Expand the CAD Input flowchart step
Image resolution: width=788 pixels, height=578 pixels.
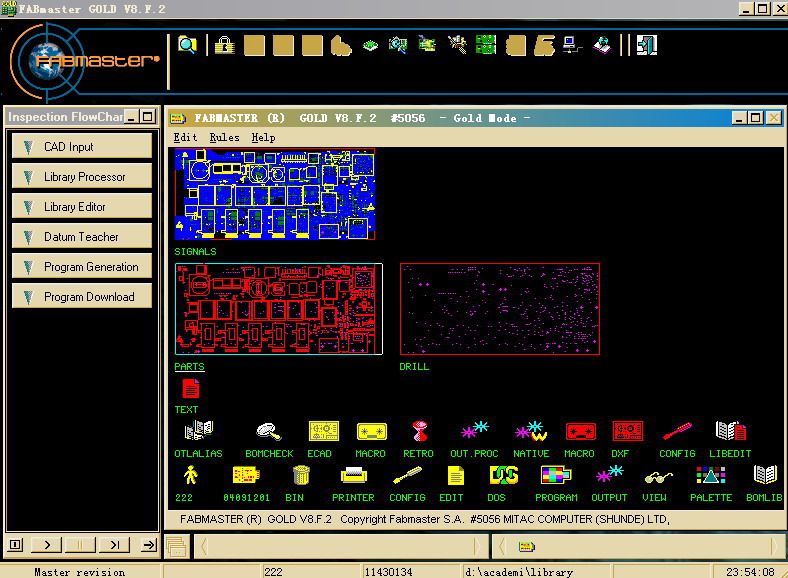pyautogui.click(x=82, y=147)
